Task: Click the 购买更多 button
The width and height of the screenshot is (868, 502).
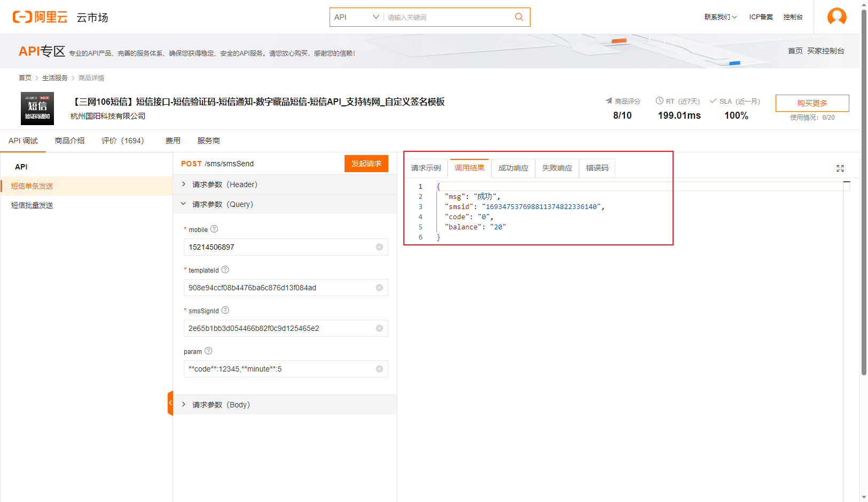Action: click(x=812, y=103)
